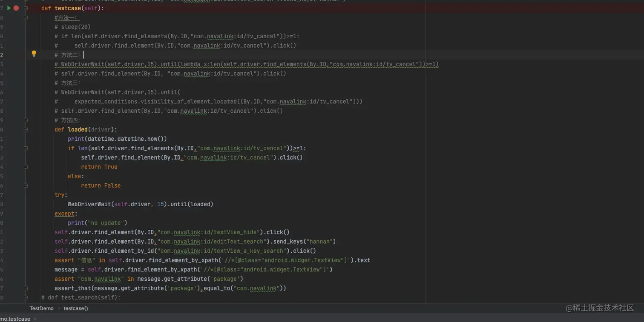Collapse the def testcase(self) fold marker
The height and width of the screenshot is (322, 644).
26,8
